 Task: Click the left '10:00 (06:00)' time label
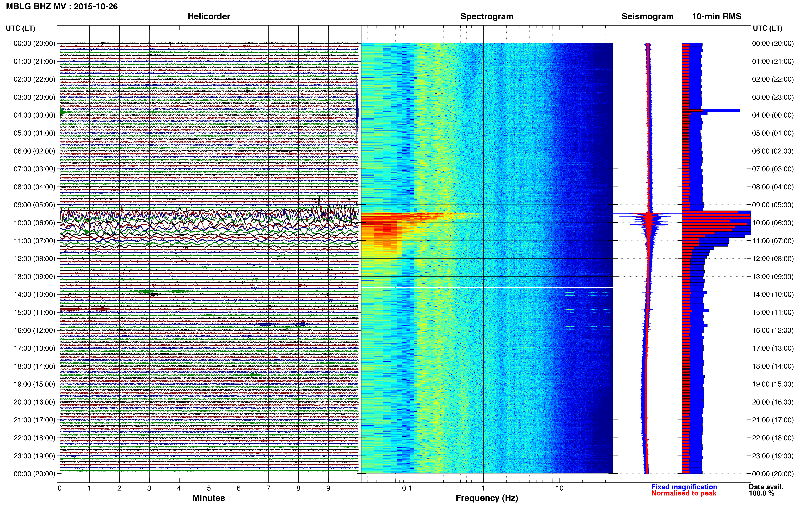[x=34, y=223]
